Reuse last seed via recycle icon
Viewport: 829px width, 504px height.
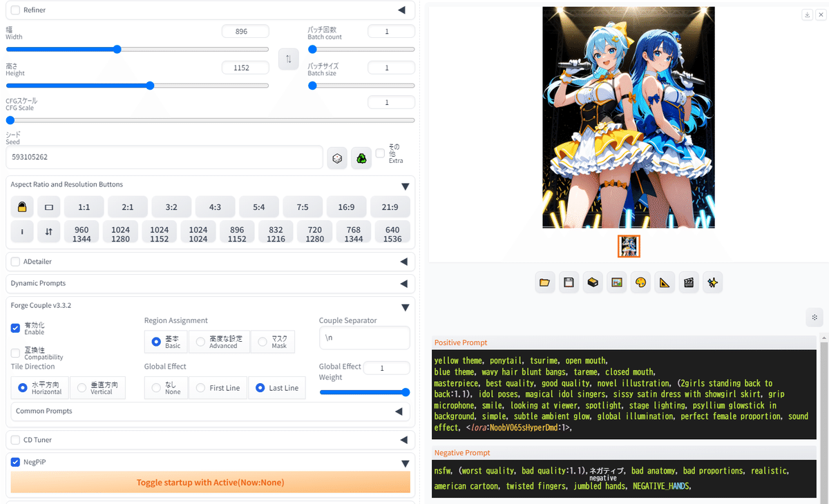[361, 157]
